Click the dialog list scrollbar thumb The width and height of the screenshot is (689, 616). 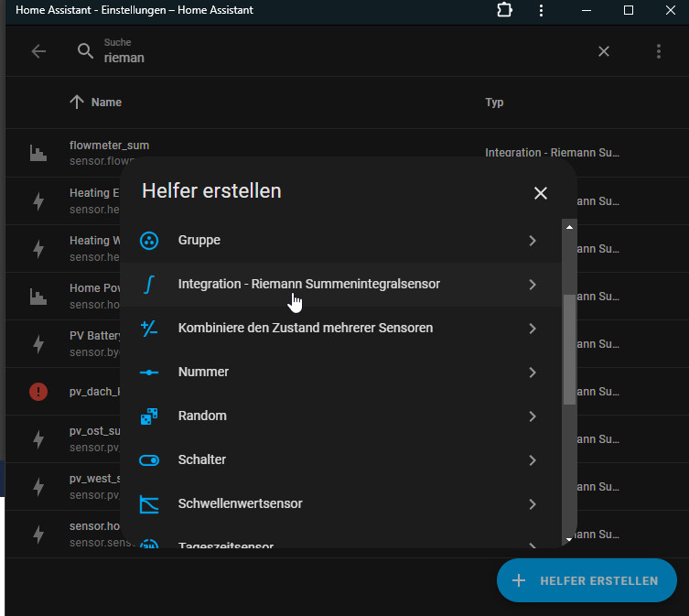click(x=569, y=350)
